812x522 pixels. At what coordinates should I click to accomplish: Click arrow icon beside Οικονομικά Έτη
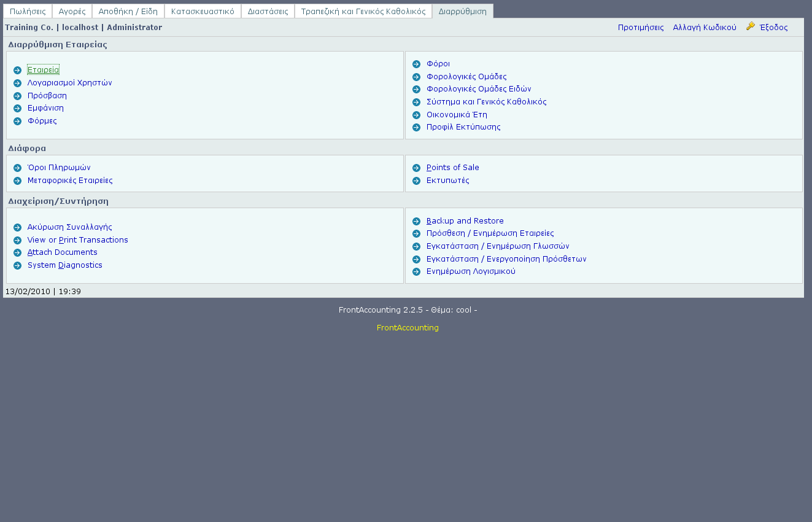tap(416, 115)
